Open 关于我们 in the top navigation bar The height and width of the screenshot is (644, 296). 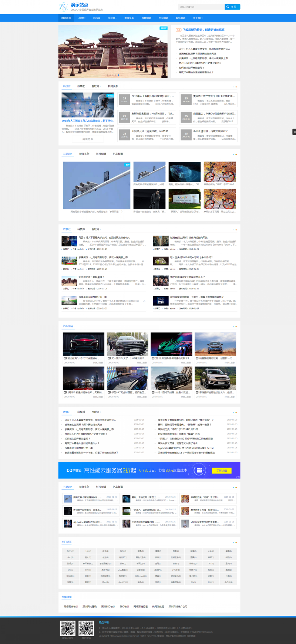[198, 18]
